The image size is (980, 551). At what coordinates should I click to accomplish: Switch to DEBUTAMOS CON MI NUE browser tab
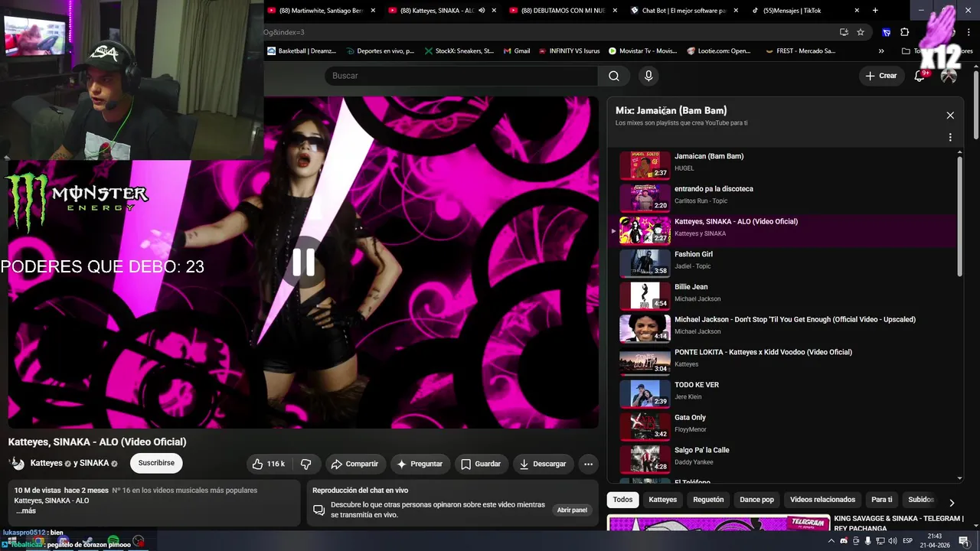pyautogui.click(x=563, y=11)
